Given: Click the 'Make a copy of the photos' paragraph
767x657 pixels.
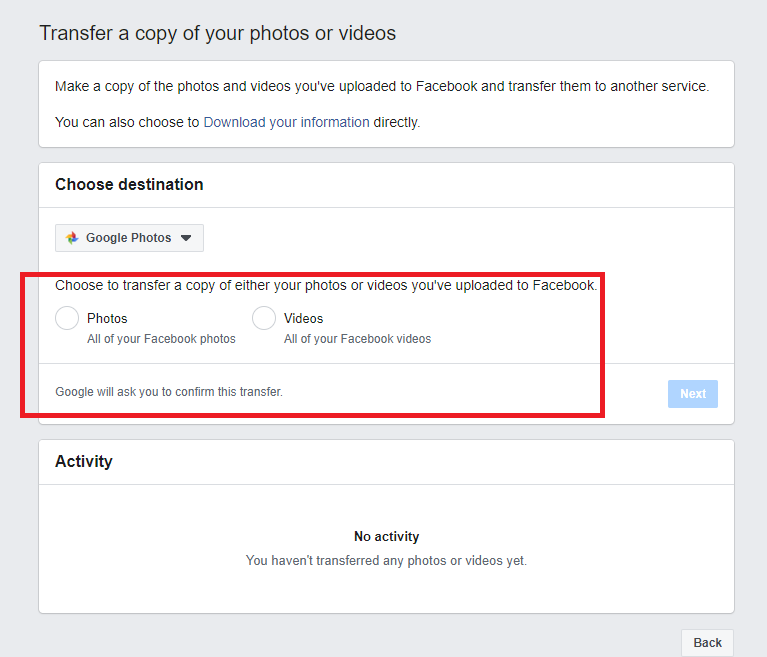Looking at the screenshot, I should tap(381, 86).
